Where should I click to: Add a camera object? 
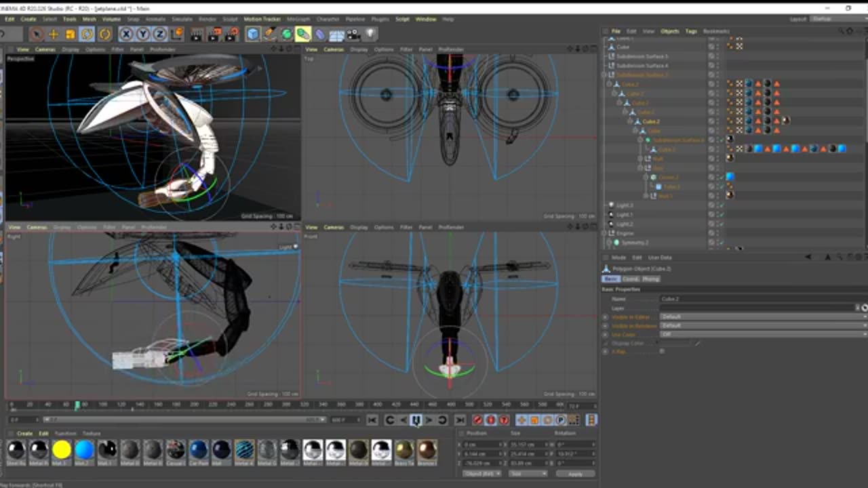tap(353, 34)
